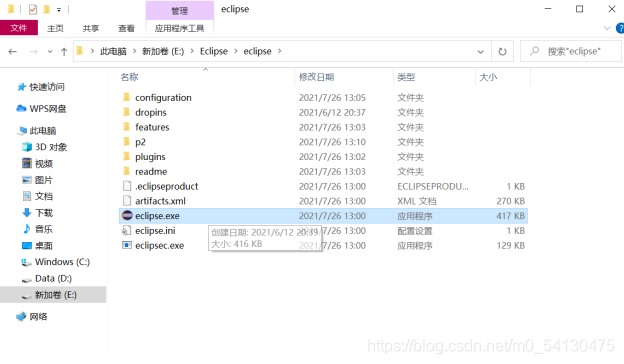
Task: Expand the ribbon with the chevron
Action: [607, 28]
